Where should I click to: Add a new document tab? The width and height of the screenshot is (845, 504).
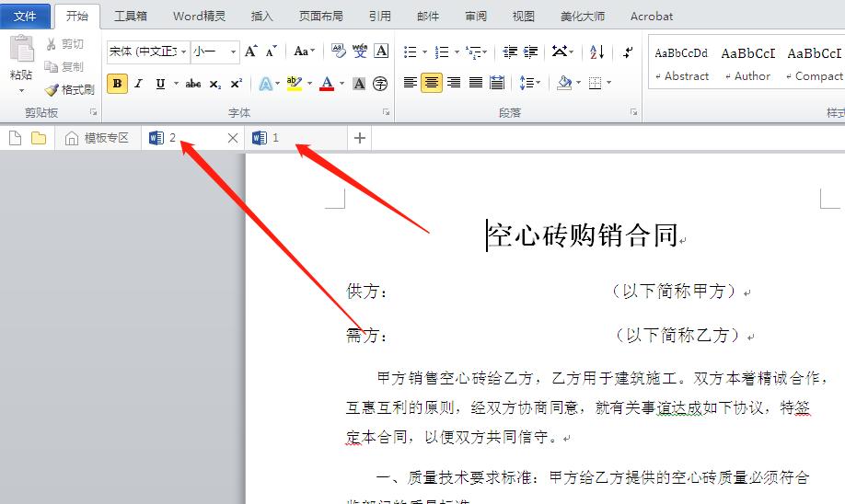360,138
